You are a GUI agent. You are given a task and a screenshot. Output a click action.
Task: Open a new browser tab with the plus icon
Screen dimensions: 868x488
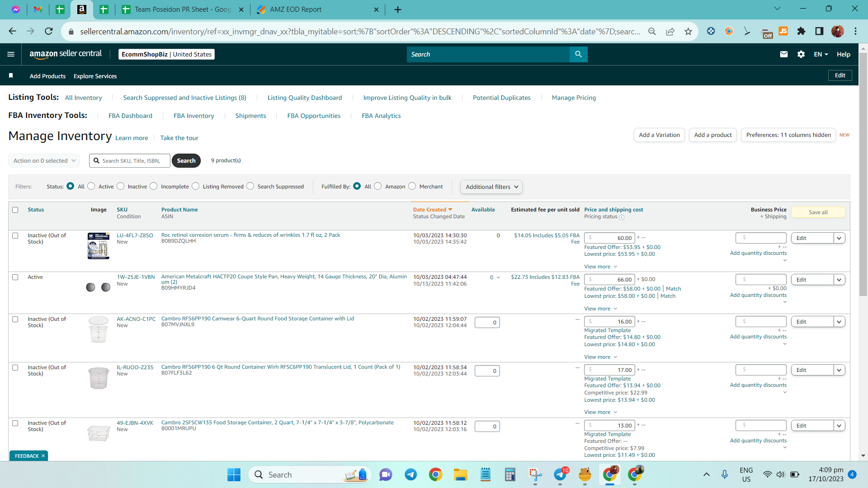click(x=398, y=9)
